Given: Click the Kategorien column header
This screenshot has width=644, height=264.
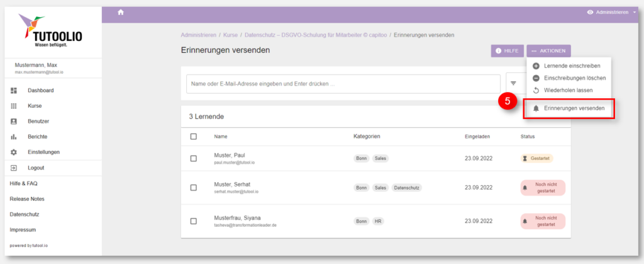Looking at the screenshot, I should point(367,136).
